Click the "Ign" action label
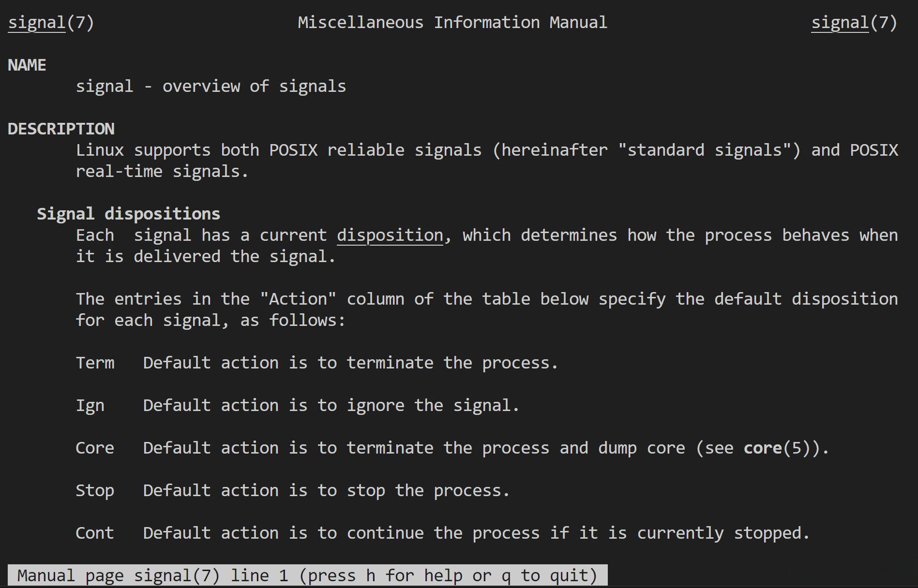This screenshot has width=918, height=588. (x=90, y=406)
